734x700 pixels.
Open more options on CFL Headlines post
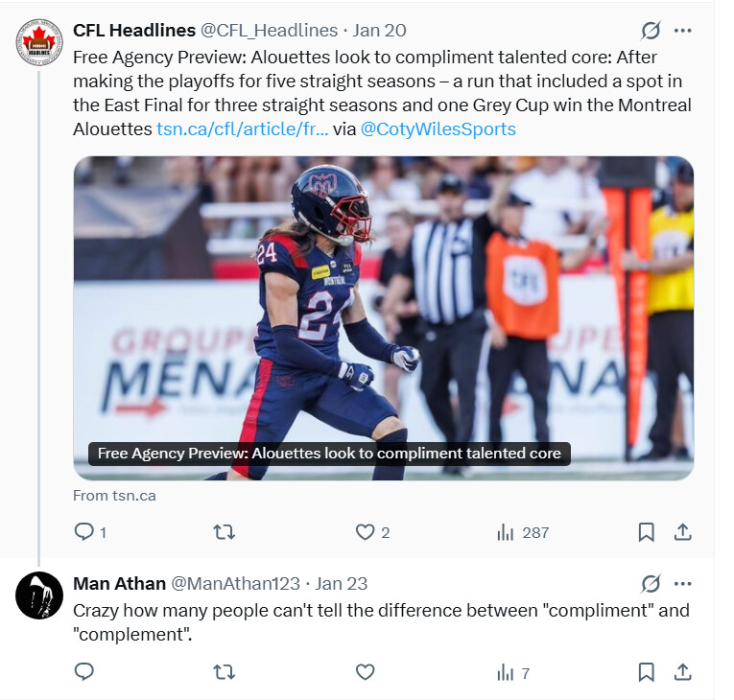682,31
